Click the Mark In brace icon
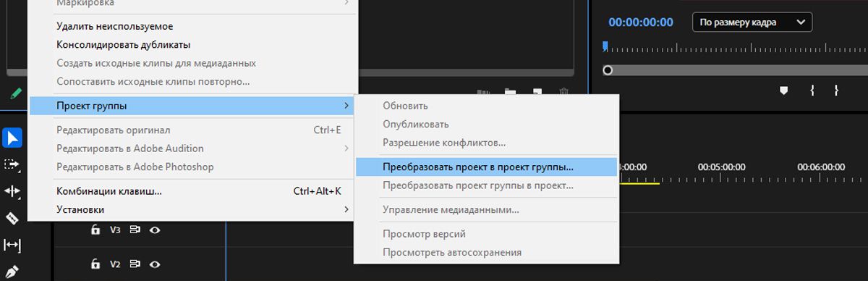Viewport: 868px width, 281px height. pyautogui.click(x=812, y=91)
